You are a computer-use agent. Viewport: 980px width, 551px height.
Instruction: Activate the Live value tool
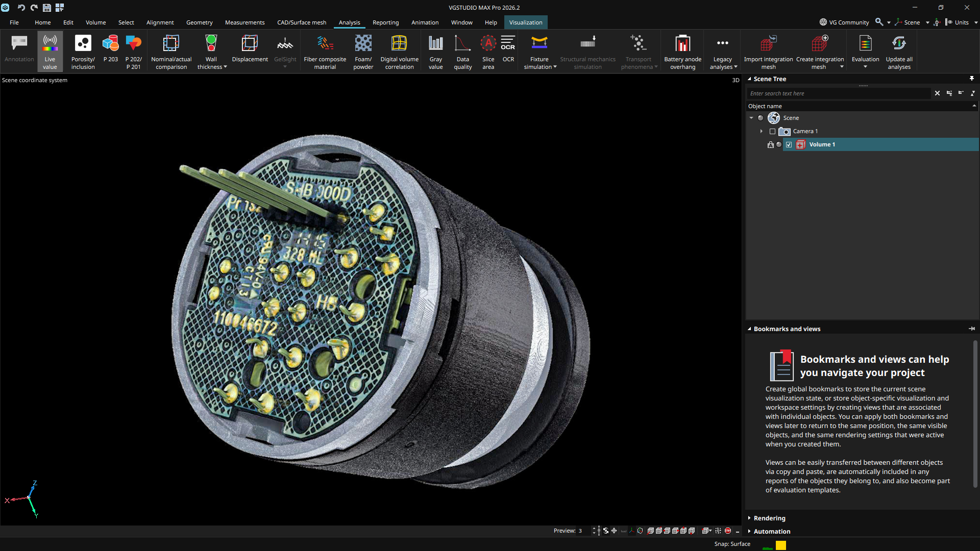pos(50,52)
